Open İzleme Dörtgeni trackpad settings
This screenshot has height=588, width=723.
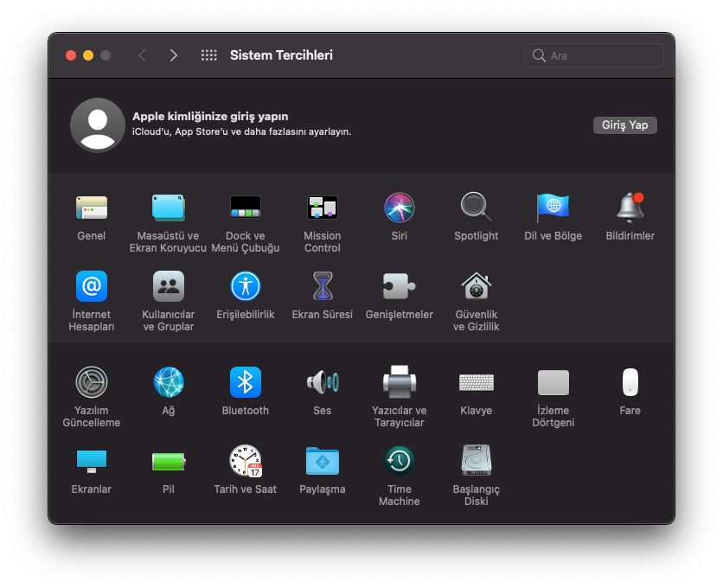pyautogui.click(x=553, y=382)
